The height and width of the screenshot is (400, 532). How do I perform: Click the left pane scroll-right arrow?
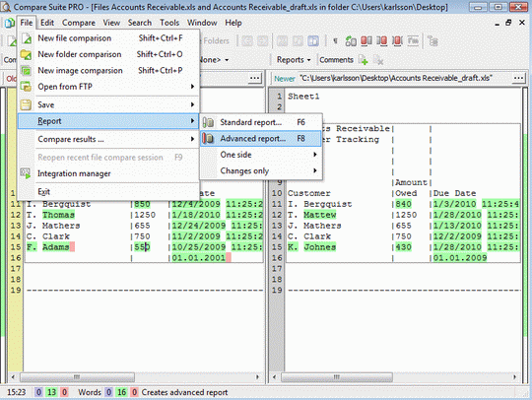point(257,377)
